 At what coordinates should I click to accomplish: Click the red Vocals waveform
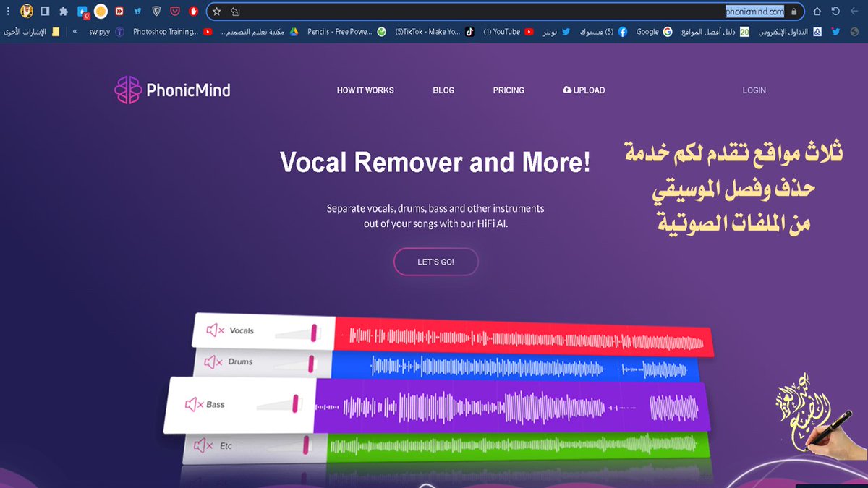tap(524, 338)
